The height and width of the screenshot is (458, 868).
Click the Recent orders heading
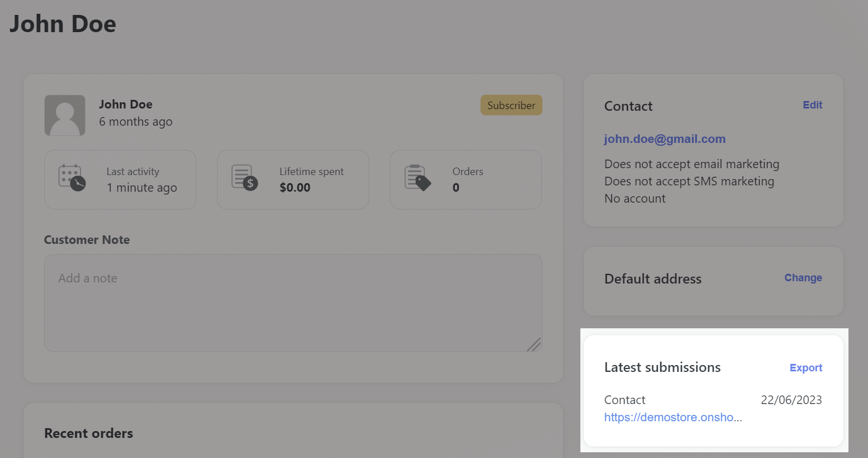[x=88, y=433]
